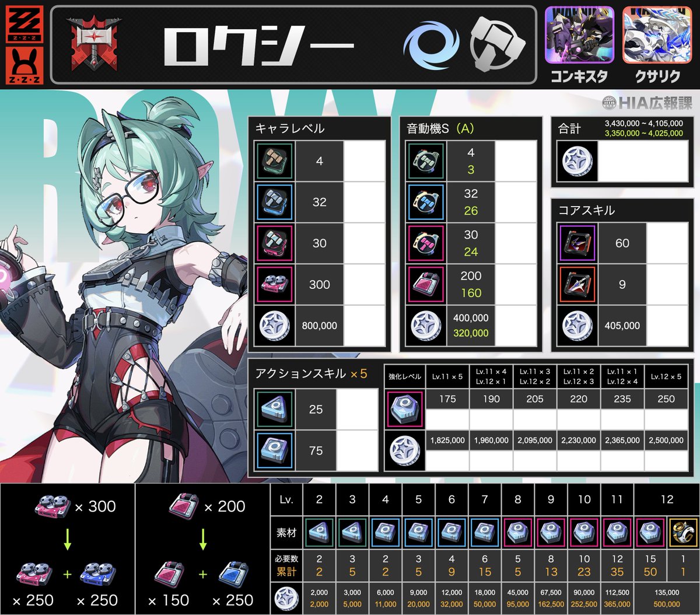The image size is (700, 615).
Task: Click the Lv.11 × 5 column header
Action: pos(447,376)
